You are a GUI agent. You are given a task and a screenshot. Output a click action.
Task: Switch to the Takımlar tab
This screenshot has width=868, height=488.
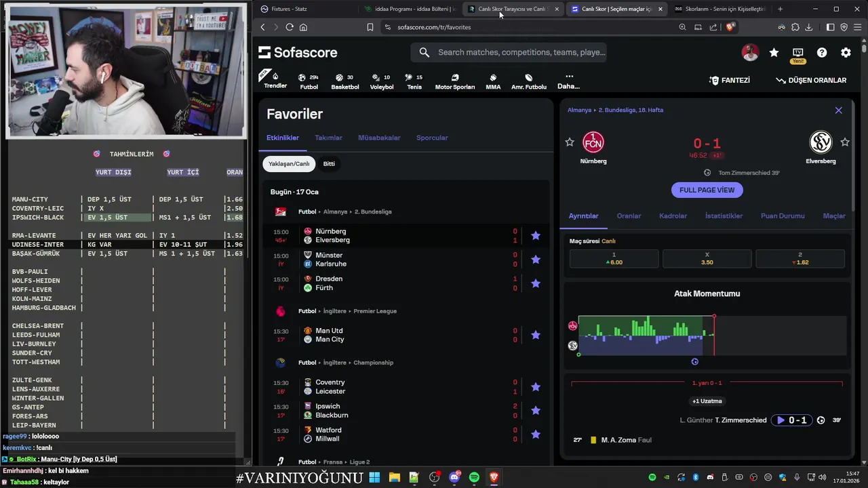click(x=328, y=138)
